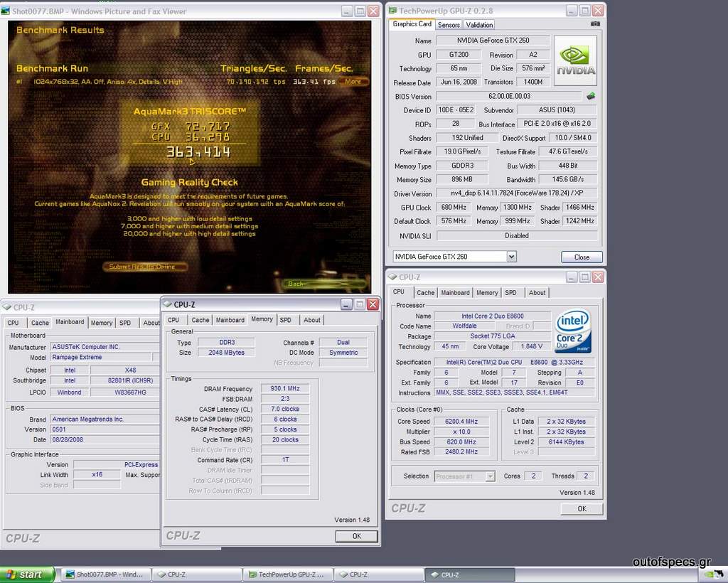The image size is (728, 583).
Task: Click the highlighted CPU-Z taskbar button
Action: point(470,574)
